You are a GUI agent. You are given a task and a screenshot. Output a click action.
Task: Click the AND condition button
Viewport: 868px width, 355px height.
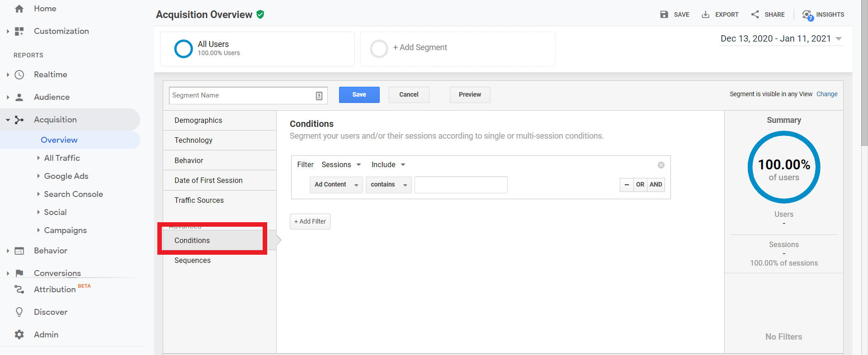pyautogui.click(x=656, y=185)
